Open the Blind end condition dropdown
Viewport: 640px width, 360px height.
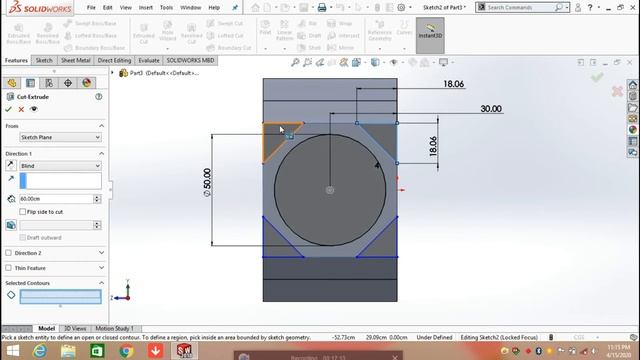click(x=60, y=166)
